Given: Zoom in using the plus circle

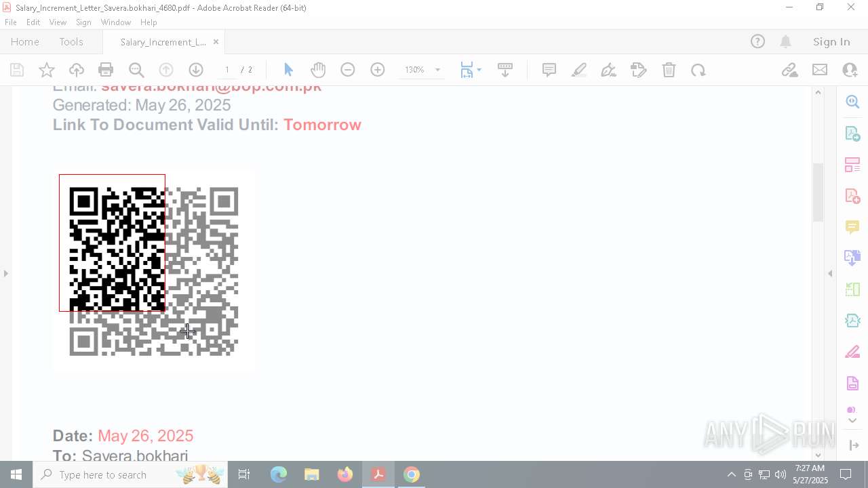Looking at the screenshot, I should click(378, 70).
